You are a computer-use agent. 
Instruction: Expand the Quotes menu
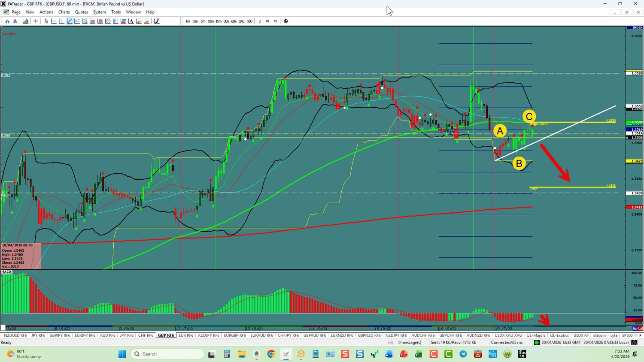[x=82, y=12]
